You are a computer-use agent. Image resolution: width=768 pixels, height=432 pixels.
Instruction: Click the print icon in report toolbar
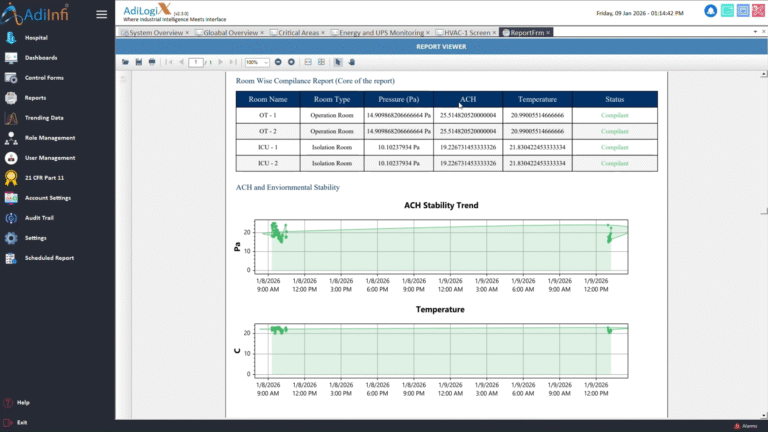click(x=151, y=62)
